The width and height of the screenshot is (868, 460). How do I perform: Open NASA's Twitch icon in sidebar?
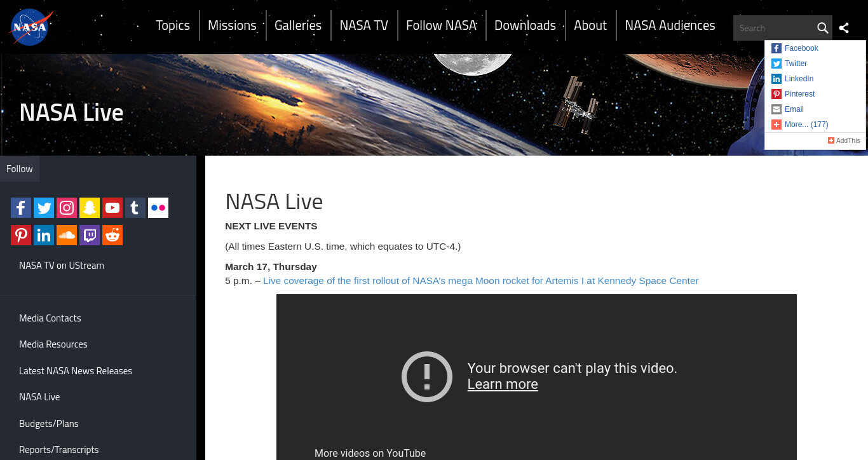click(x=90, y=235)
